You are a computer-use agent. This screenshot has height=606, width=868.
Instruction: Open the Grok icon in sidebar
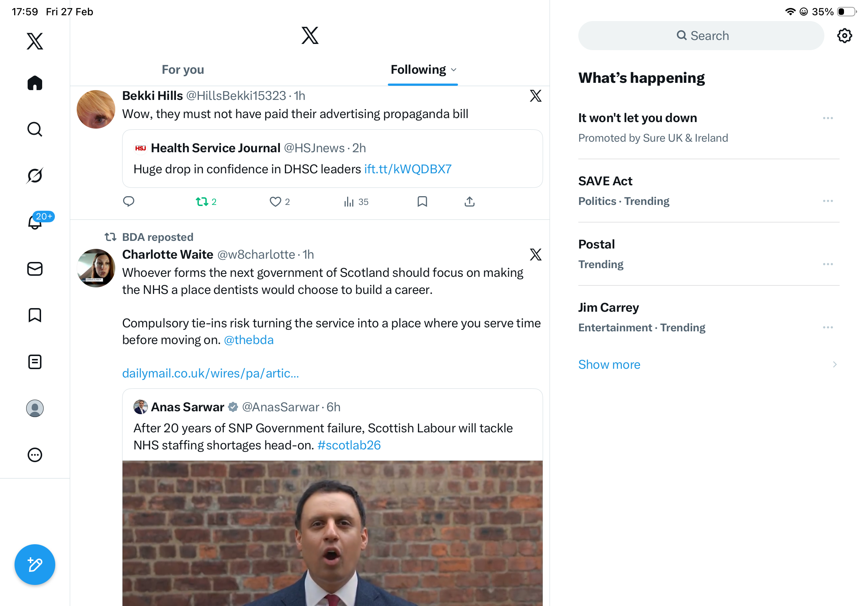[35, 175]
